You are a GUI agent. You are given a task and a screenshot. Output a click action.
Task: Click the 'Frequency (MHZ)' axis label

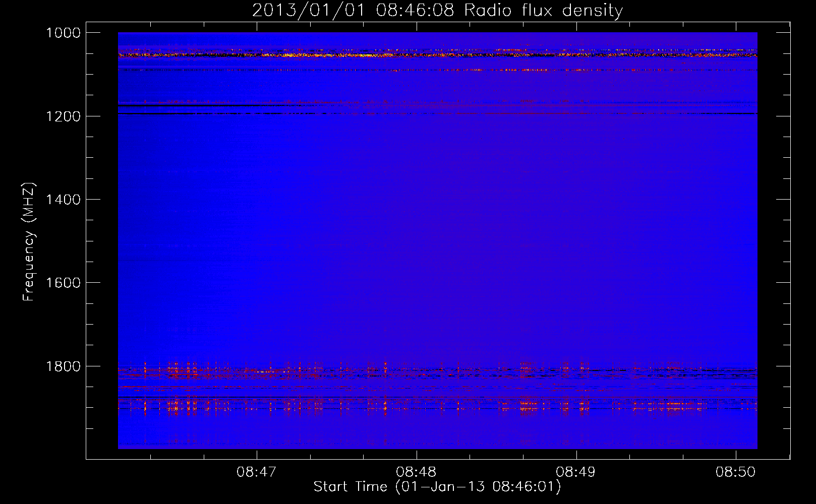tap(29, 242)
